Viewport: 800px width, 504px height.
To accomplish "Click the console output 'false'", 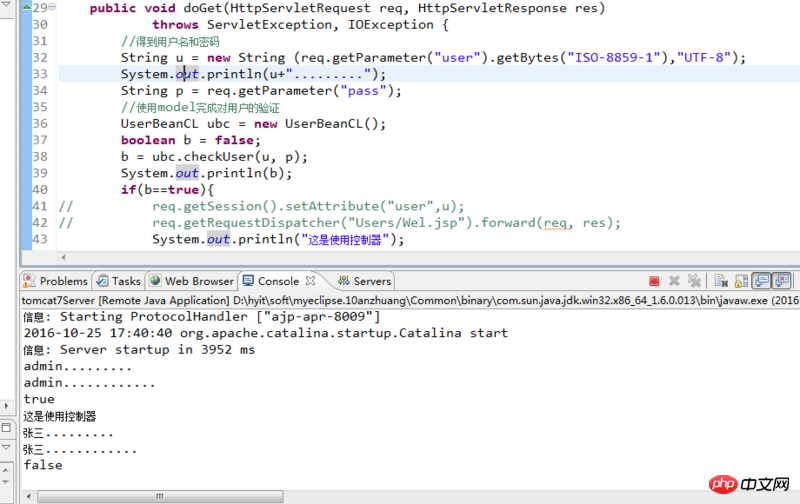I will coord(43,465).
